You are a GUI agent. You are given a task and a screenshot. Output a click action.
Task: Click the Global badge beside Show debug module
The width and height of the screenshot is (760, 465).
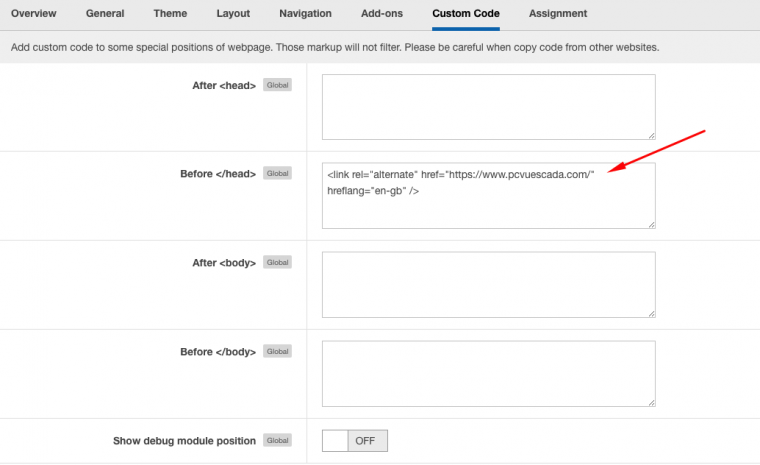(x=277, y=441)
